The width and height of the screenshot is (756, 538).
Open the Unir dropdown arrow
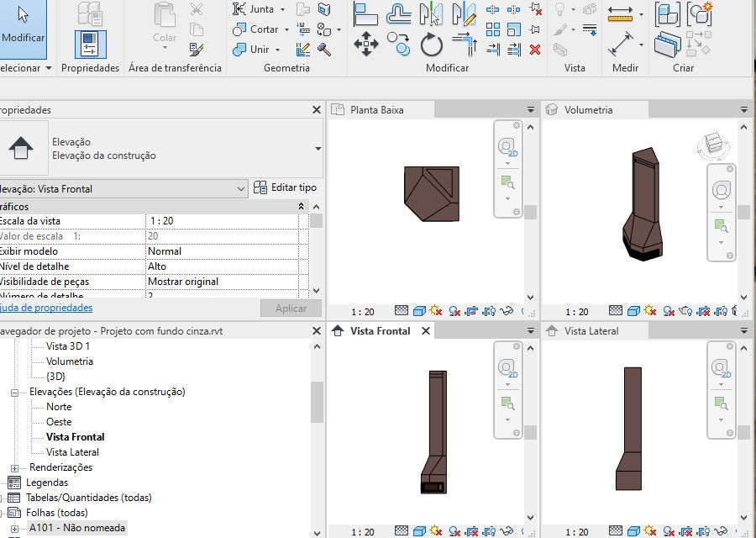click(x=278, y=50)
